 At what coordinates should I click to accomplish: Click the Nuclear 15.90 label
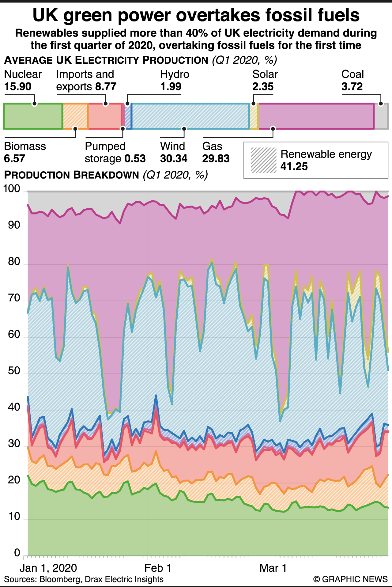(23, 81)
